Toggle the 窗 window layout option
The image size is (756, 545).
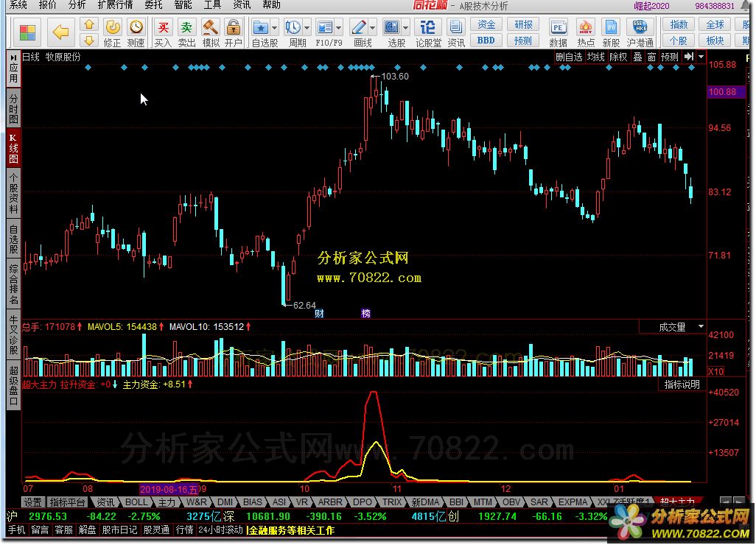tap(652, 57)
